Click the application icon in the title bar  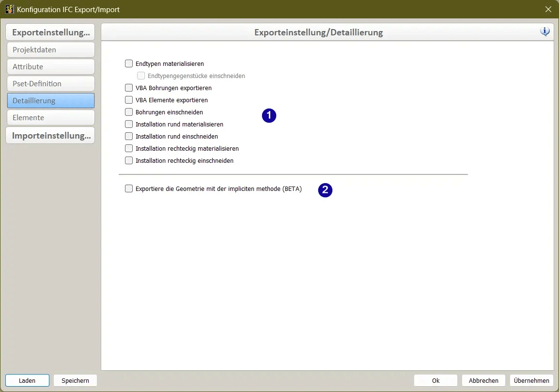(9, 9)
